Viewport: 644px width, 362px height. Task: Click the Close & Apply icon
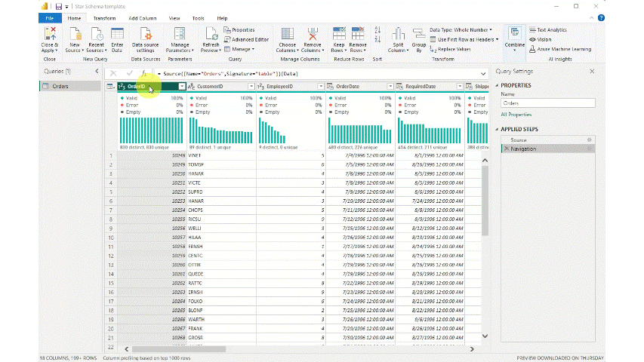point(50,34)
